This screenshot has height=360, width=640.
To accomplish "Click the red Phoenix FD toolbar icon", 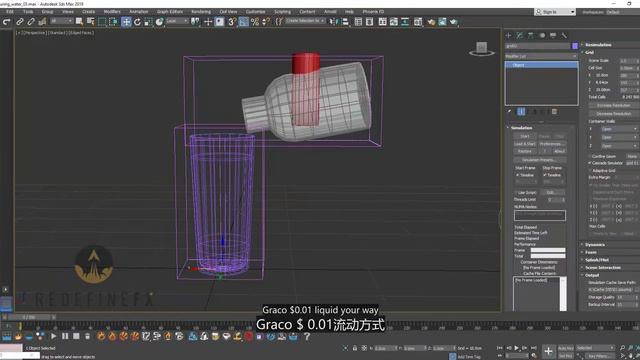I will click(249, 336).
